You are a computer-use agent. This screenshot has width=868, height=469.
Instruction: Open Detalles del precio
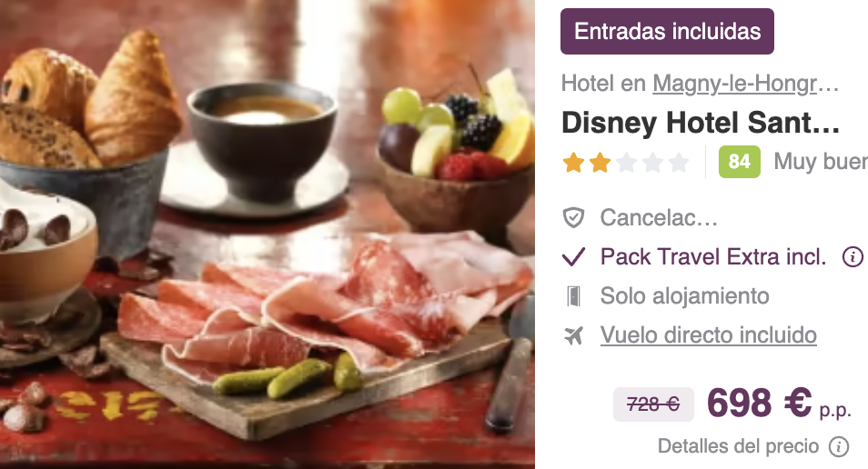738,446
